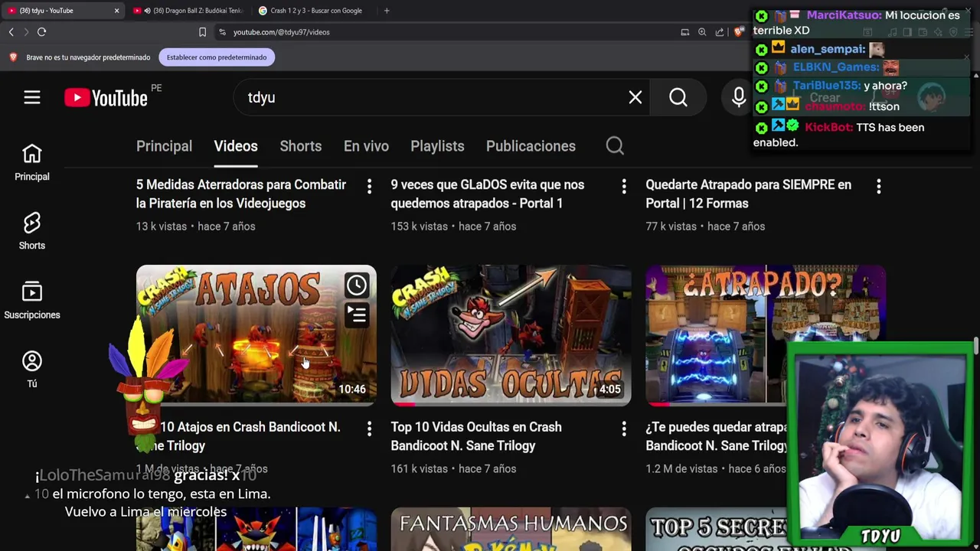Reload the current page

tap(41, 32)
